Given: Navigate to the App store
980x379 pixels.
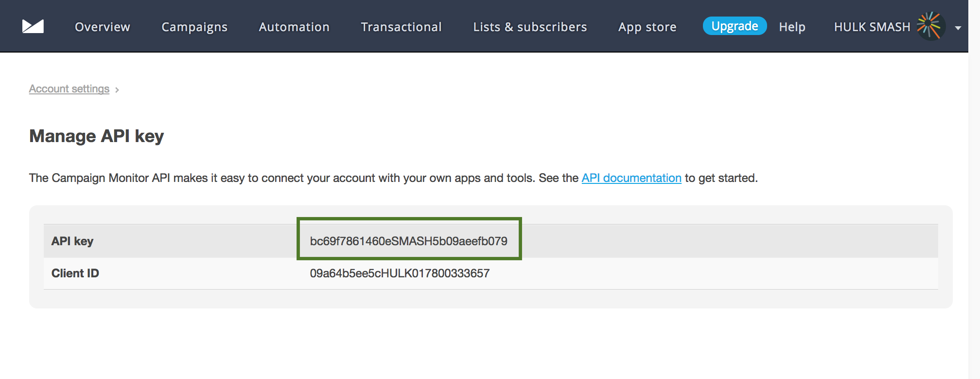Looking at the screenshot, I should coord(647,27).
